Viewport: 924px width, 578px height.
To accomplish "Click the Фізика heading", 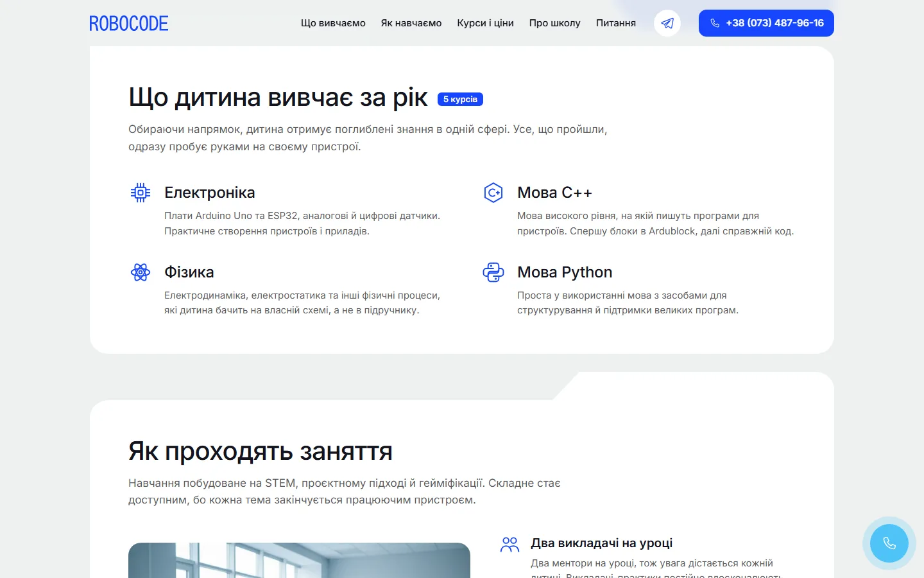I will [x=189, y=272].
